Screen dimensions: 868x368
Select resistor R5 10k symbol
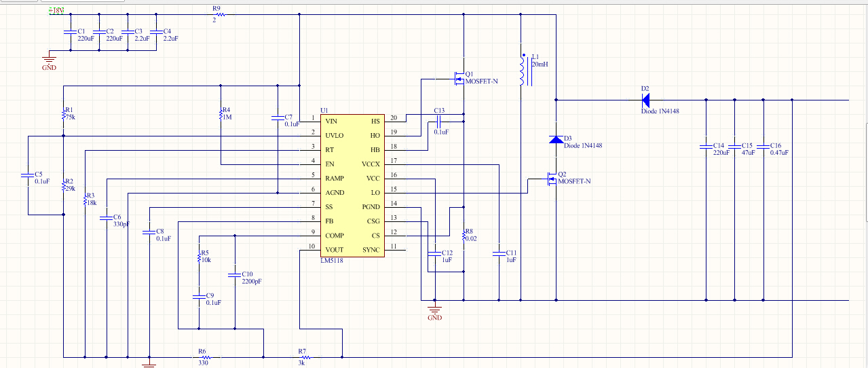point(198,257)
